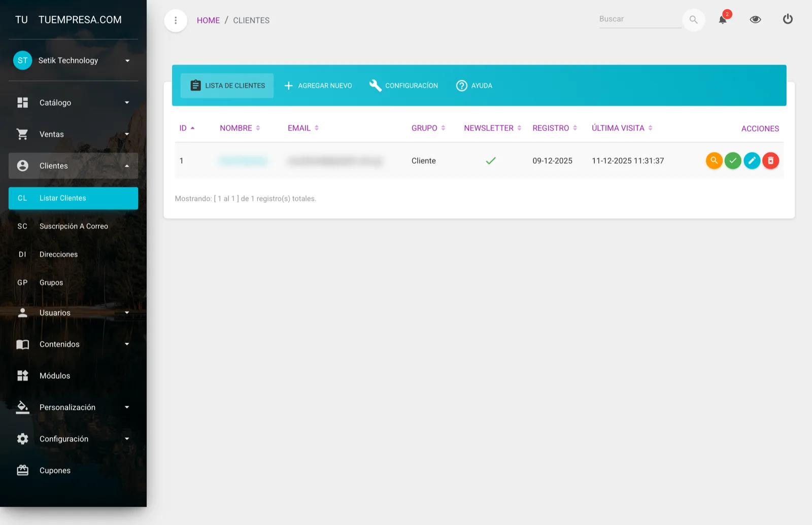The height and width of the screenshot is (525, 812).
Task: Select Listar Clientes submenu item
Action: (73, 198)
